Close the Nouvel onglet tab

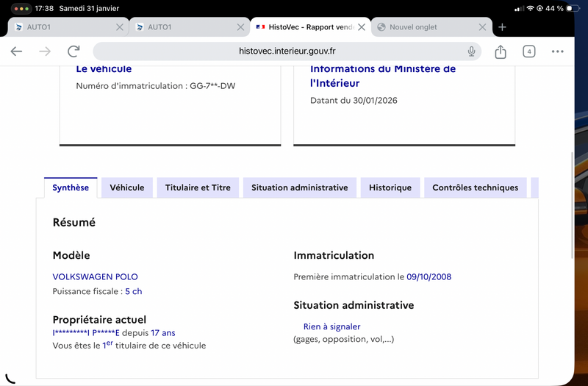pyautogui.click(x=482, y=27)
